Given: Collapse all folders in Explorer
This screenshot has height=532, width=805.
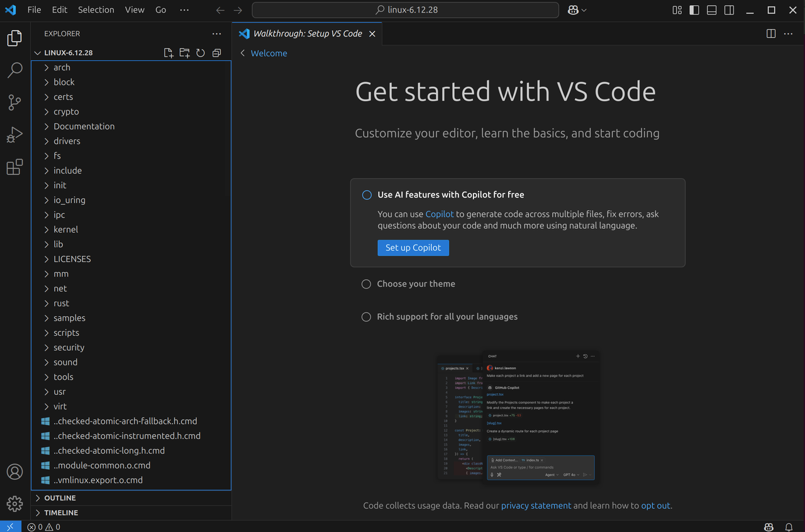Looking at the screenshot, I should [x=217, y=53].
